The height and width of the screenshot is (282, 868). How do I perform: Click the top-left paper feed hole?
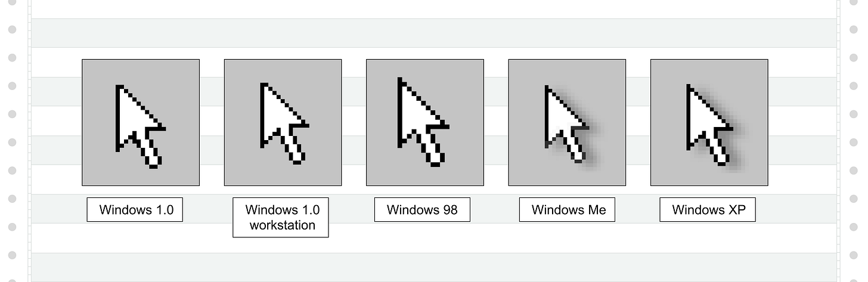coord(12,29)
